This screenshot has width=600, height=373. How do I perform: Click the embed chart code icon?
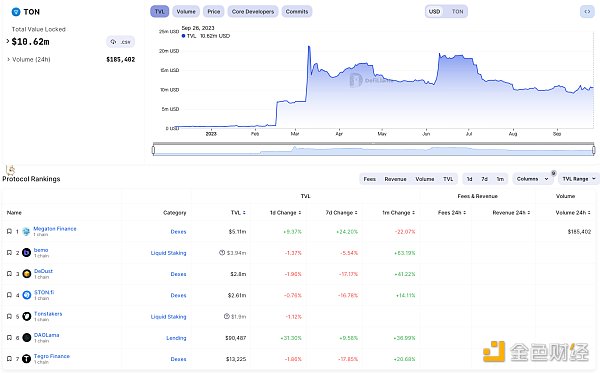tap(587, 11)
